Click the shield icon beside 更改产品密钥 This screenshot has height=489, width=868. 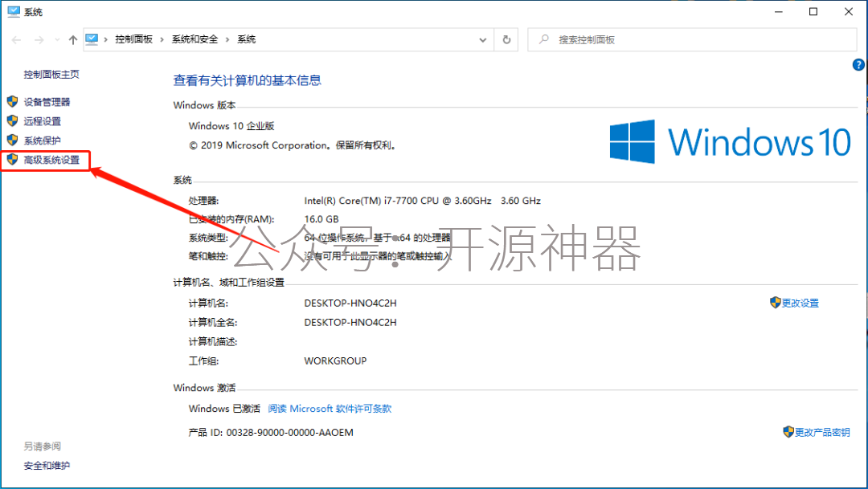click(788, 432)
